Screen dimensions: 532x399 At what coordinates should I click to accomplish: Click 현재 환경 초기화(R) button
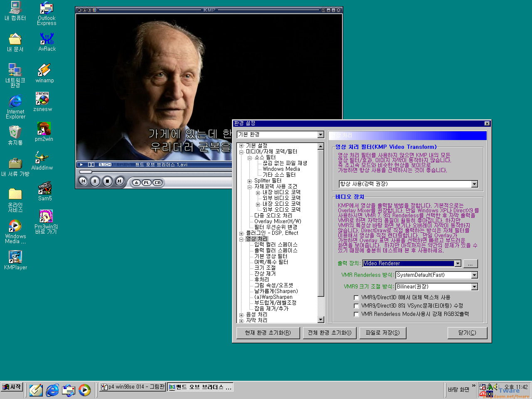pyautogui.click(x=268, y=333)
